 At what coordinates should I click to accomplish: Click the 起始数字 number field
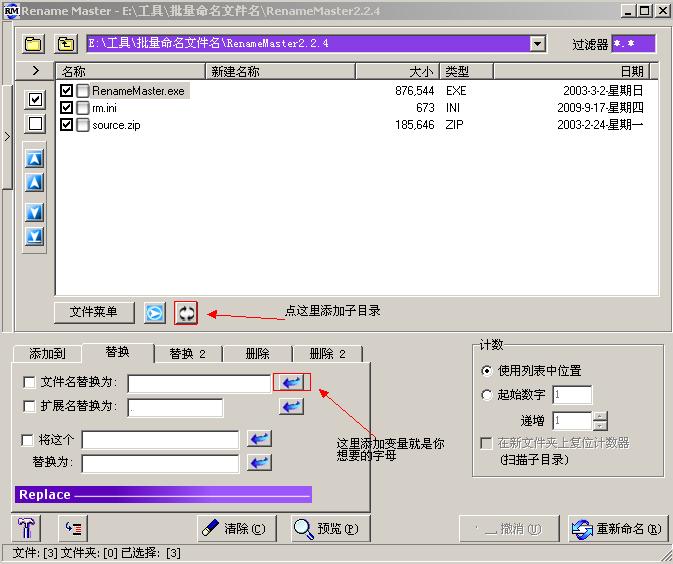pos(572,395)
